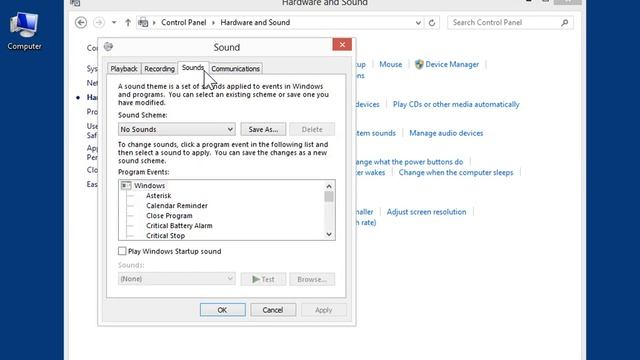This screenshot has width=640, height=360.
Task: Click the Sound dialog speaker icon
Action: point(108,47)
